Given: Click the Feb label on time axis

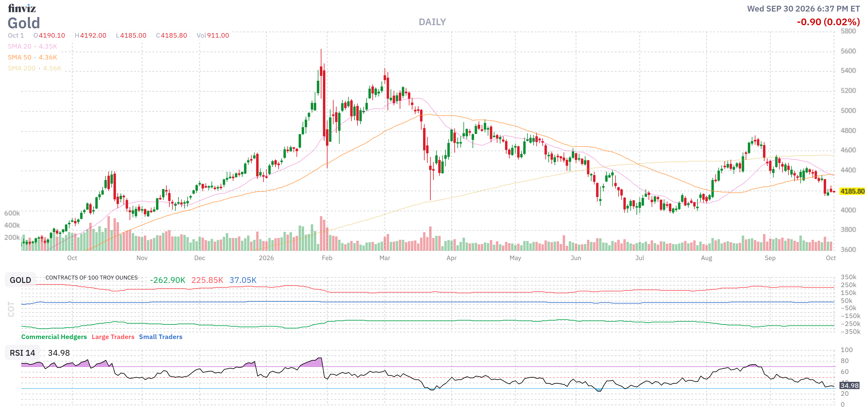Looking at the screenshot, I should pyautogui.click(x=327, y=258).
